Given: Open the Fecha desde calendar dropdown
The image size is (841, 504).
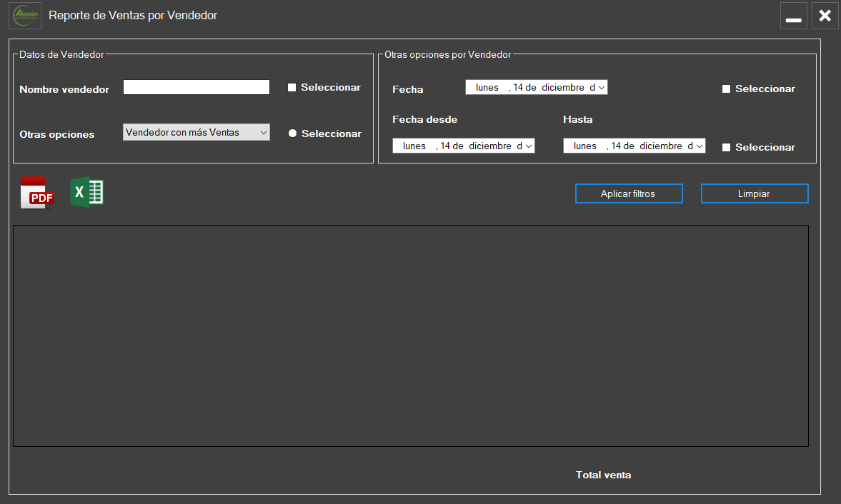Looking at the screenshot, I should tap(528, 146).
